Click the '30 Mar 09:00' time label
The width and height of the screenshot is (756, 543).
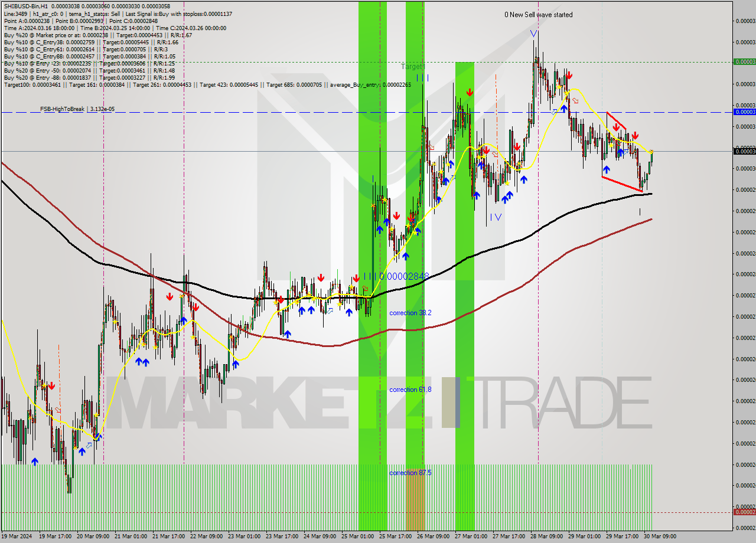tap(660, 537)
